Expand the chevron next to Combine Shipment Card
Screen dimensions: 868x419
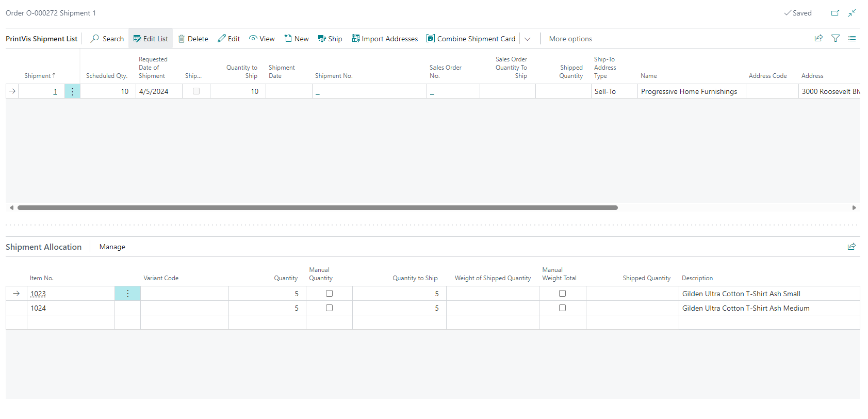coord(527,39)
